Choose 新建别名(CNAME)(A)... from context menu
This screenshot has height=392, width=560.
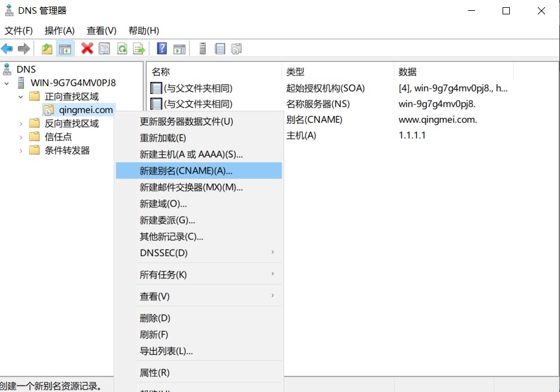[x=199, y=171]
